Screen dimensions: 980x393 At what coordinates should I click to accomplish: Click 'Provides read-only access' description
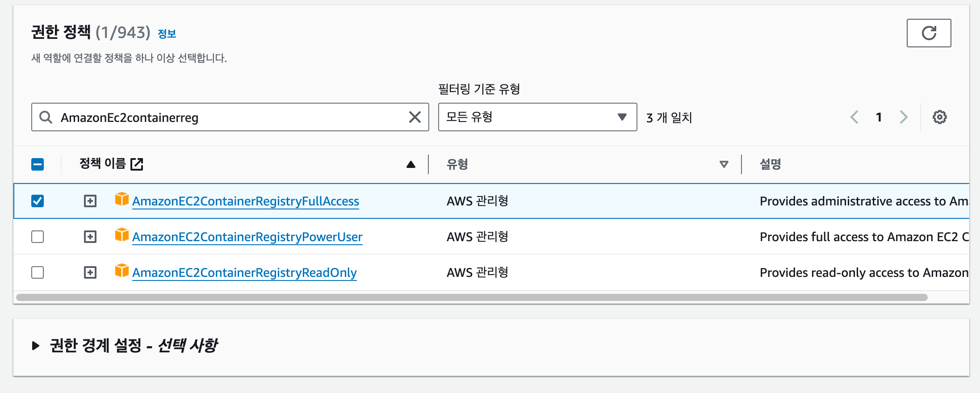[x=864, y=273]
